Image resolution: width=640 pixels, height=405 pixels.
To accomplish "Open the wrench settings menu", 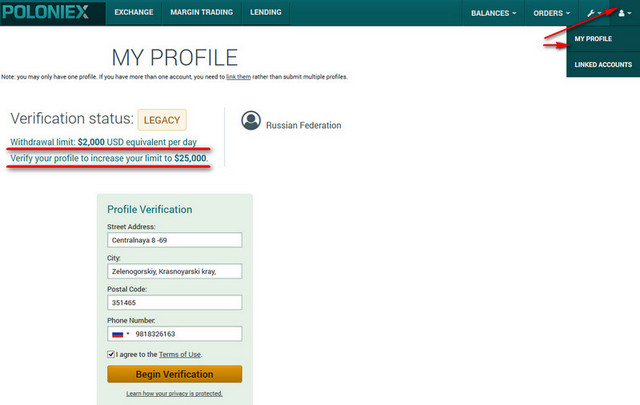I will click(594, 13).
